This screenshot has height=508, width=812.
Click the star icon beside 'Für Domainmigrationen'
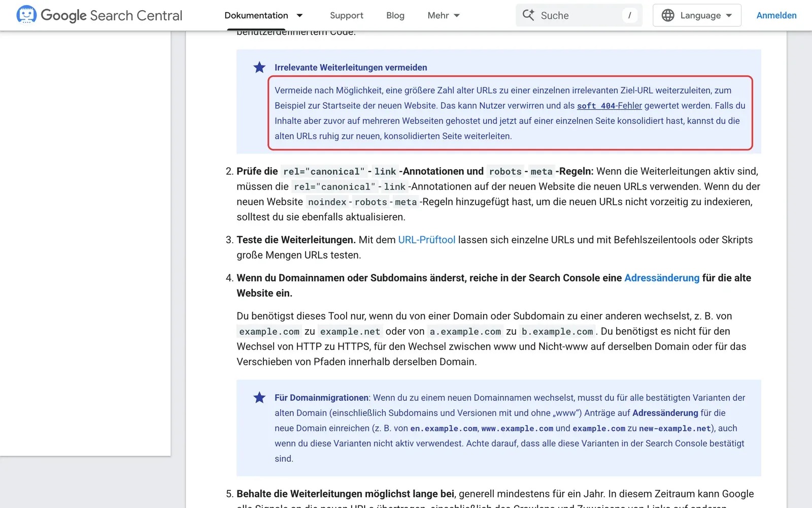(x=259, y=397)
